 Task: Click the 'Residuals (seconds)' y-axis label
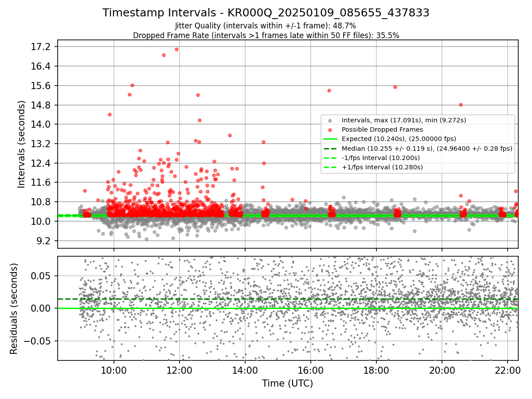tap(14, 309)
